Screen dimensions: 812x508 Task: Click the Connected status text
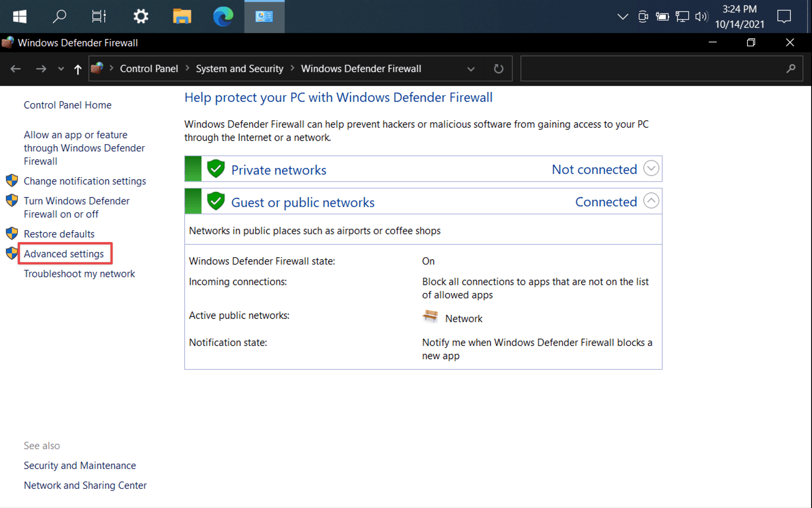tap(606, 202)
